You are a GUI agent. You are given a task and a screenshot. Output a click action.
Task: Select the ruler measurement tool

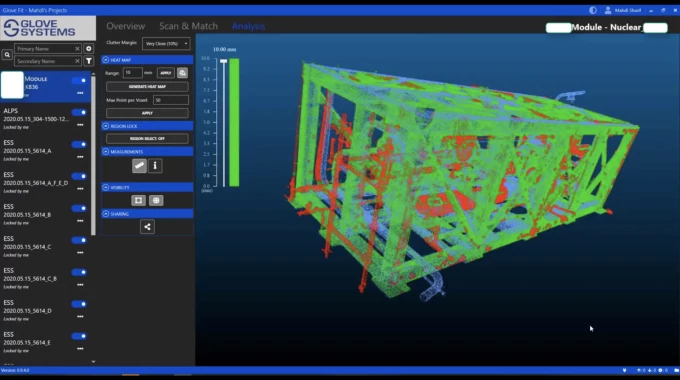(x=139, y=166)
